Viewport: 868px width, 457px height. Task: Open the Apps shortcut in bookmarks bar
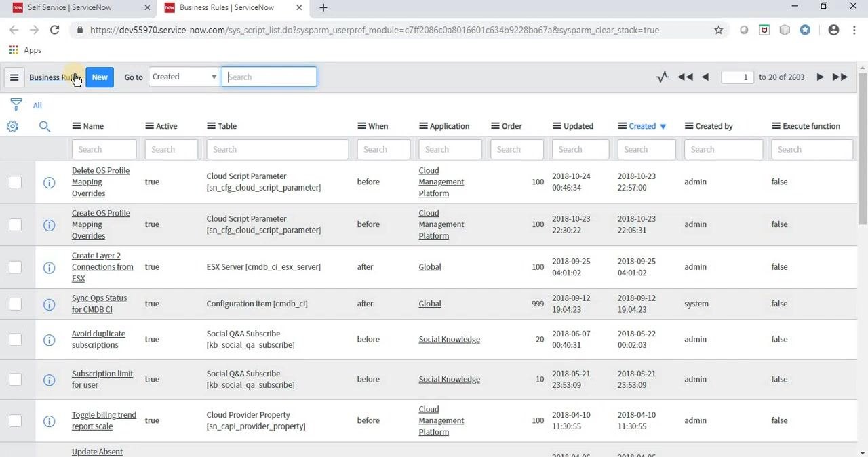tap(25, 50)
